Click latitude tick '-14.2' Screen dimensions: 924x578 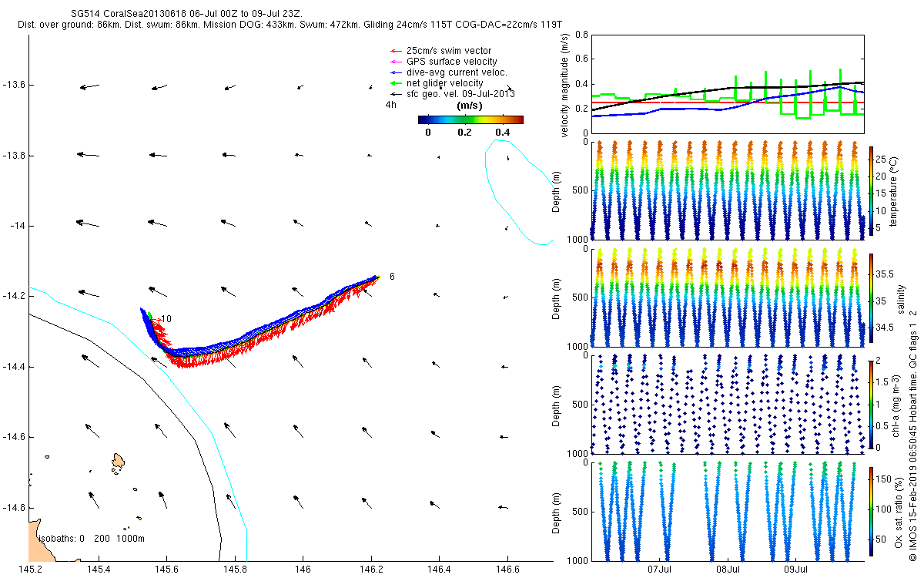tap(13, 296)
